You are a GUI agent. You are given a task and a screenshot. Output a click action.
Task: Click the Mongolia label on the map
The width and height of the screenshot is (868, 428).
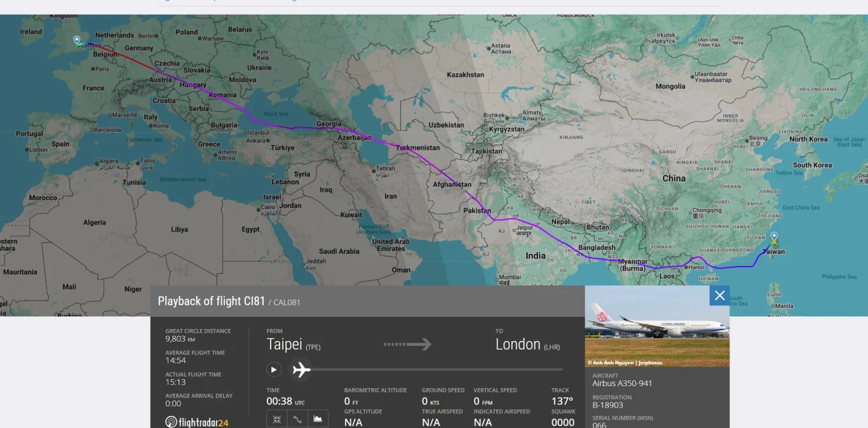tap(670, 86)
